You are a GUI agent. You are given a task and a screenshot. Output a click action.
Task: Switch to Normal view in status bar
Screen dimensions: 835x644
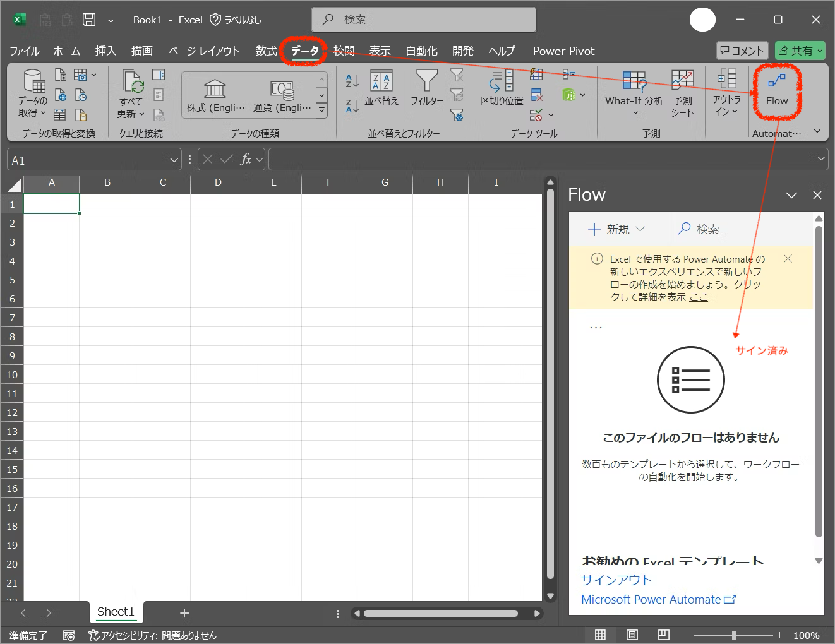(600, 635)
